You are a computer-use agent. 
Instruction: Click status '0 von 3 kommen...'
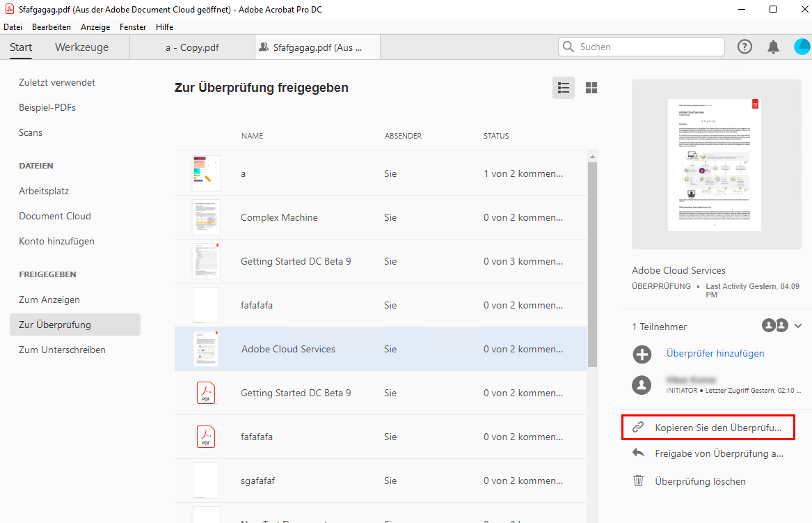(x=523, y=261)
